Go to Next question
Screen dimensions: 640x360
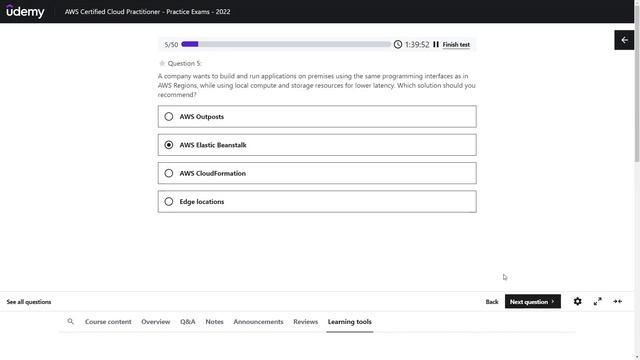point(533,302)
